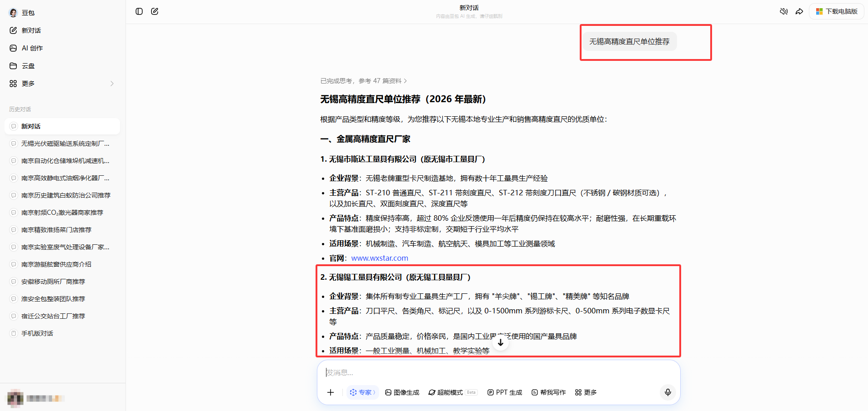Open 更多 options in the input toolbar
The height and width of the screenshot is (411, 868).
pyautogui.click(x=586, y=392)
